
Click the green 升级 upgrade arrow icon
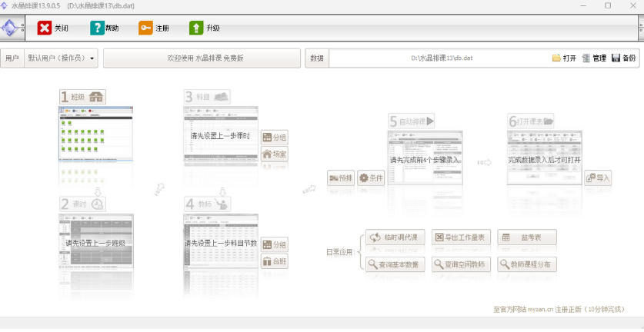(x=196, y=28)
